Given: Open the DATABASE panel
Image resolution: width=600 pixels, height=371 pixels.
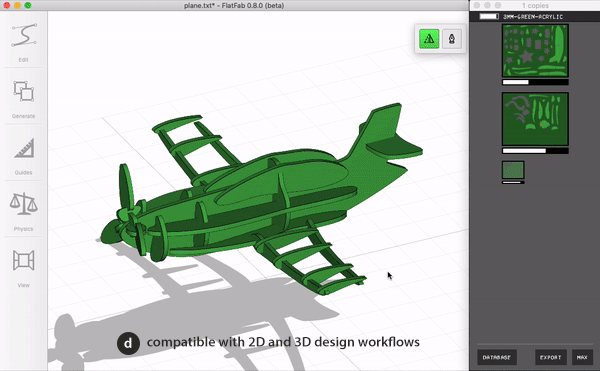Looking at the screenshot, I should click(497, 357).
